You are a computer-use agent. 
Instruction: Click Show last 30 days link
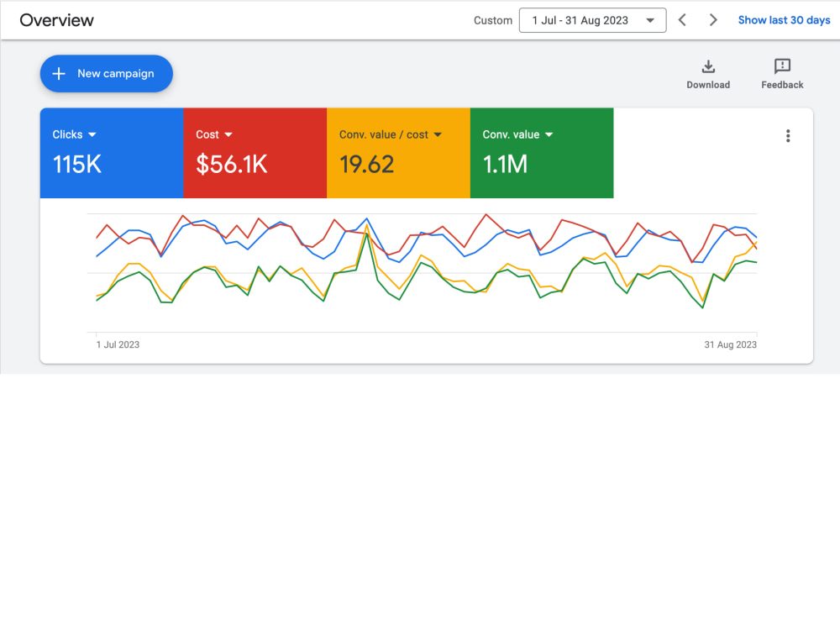pos(784,20)
